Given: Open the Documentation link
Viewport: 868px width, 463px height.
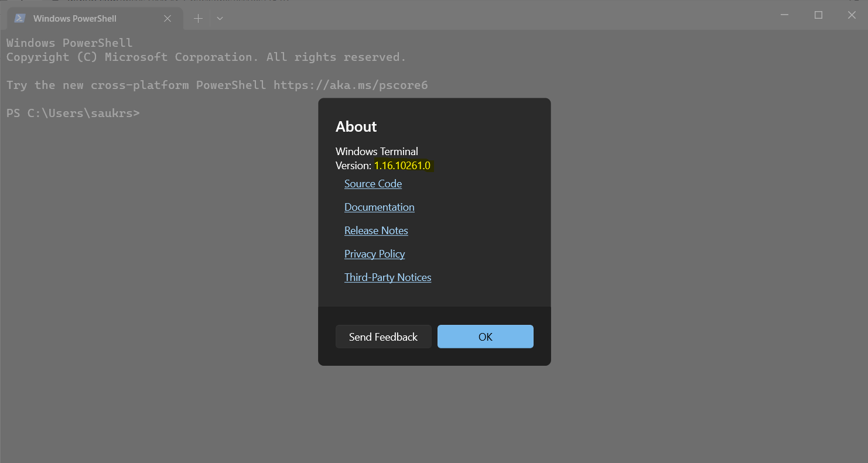Looking at the screenshot, I should (379, 207).
